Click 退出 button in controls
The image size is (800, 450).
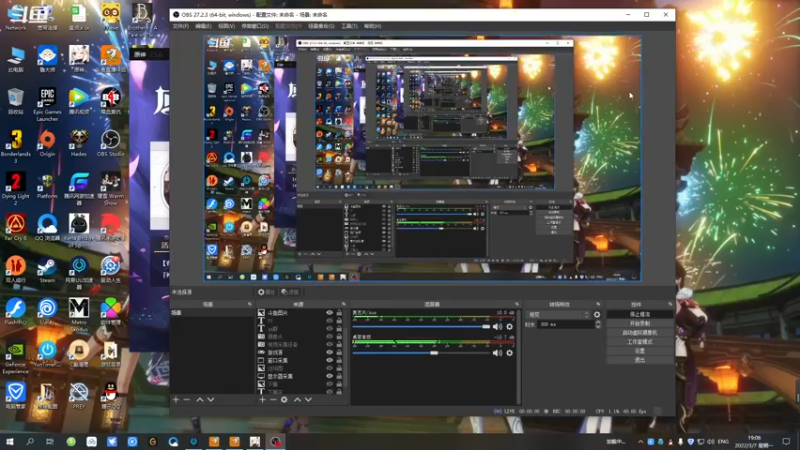(640, 360)
